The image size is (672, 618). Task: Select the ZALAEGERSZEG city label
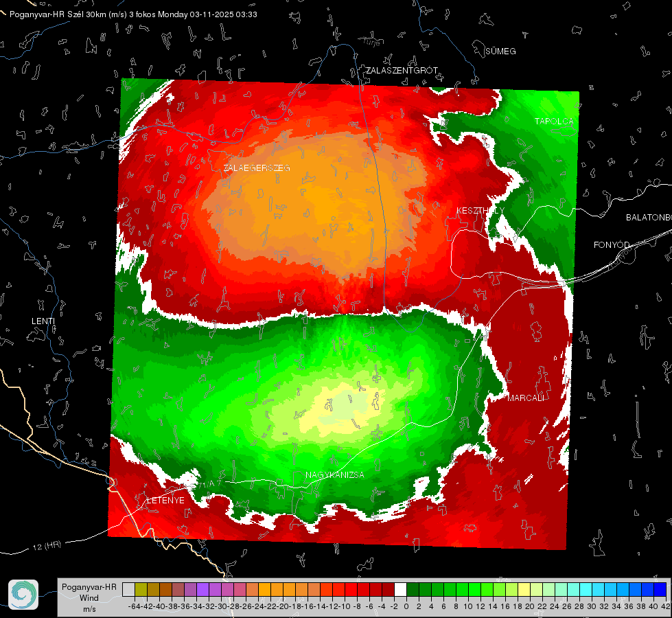257,168
